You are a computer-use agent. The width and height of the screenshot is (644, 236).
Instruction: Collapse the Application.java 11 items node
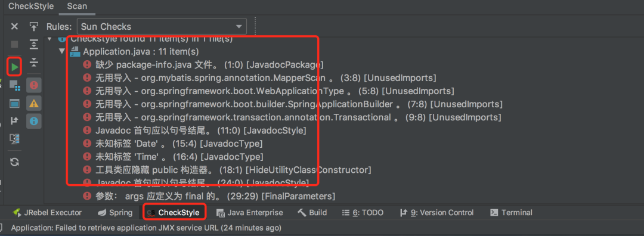[x=61, y=51]
